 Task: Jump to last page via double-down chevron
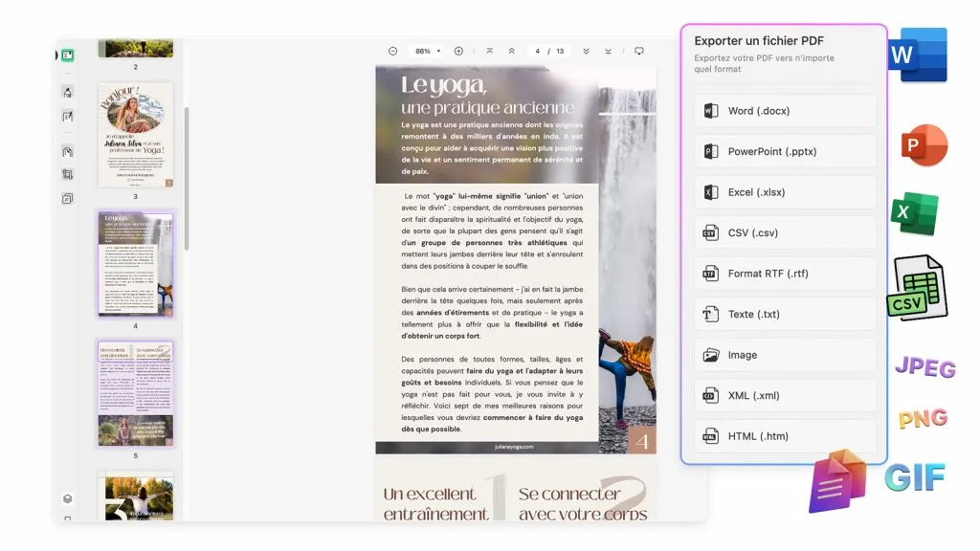[587, 51]
